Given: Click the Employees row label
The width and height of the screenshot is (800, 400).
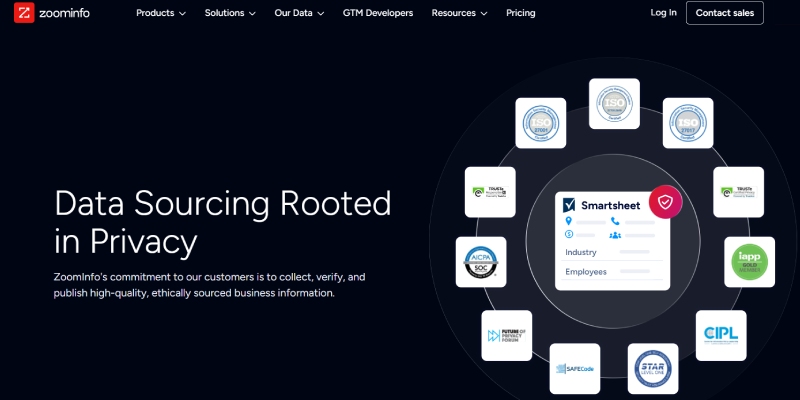Looking at the screenshot, I should pyautogui.click(x=586, y=272).
